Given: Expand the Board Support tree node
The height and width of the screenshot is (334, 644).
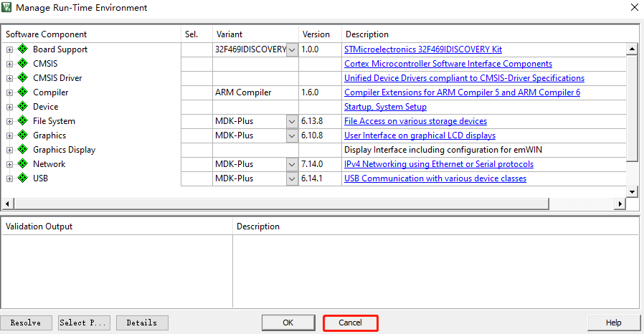Looking at the screenshot, I should click(9, 49).
